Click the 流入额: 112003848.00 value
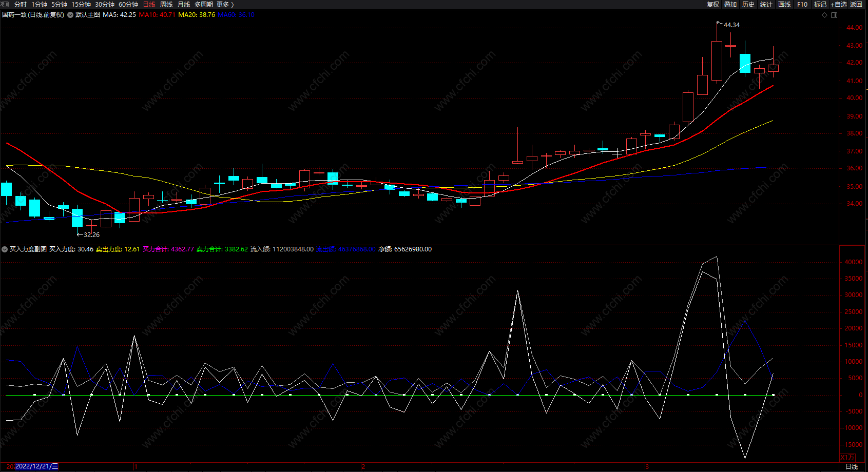 click(x=282, y=249)
